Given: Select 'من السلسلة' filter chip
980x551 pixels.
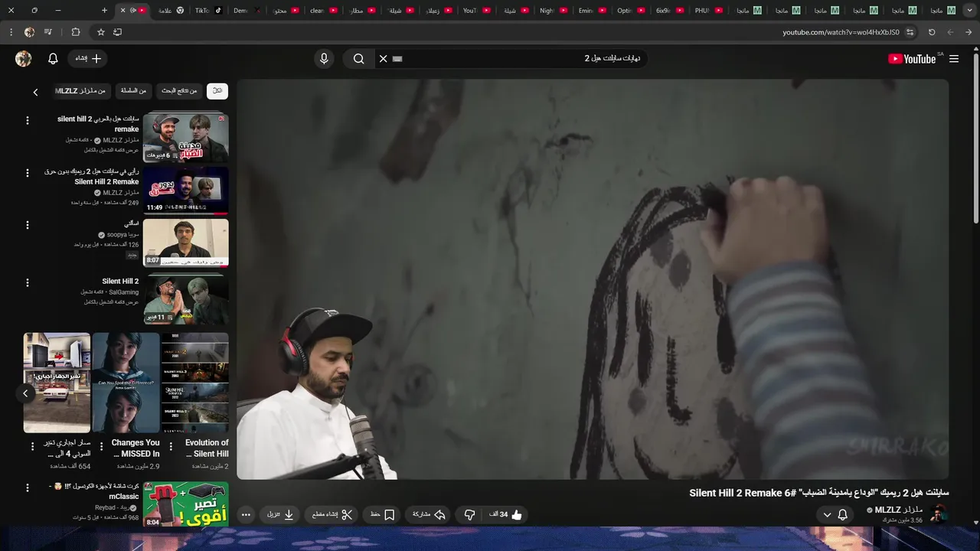Looking at the screenshot, I should [134, 91].
